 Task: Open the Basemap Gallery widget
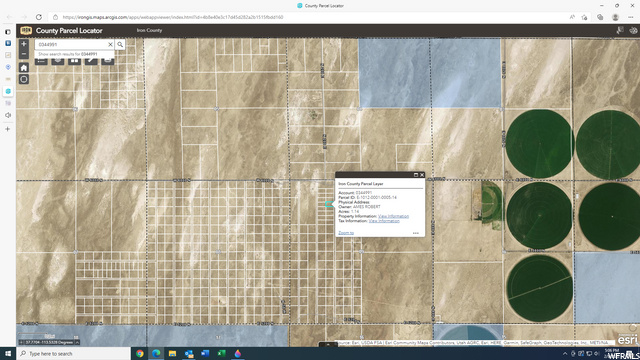[x=74, y=61]
